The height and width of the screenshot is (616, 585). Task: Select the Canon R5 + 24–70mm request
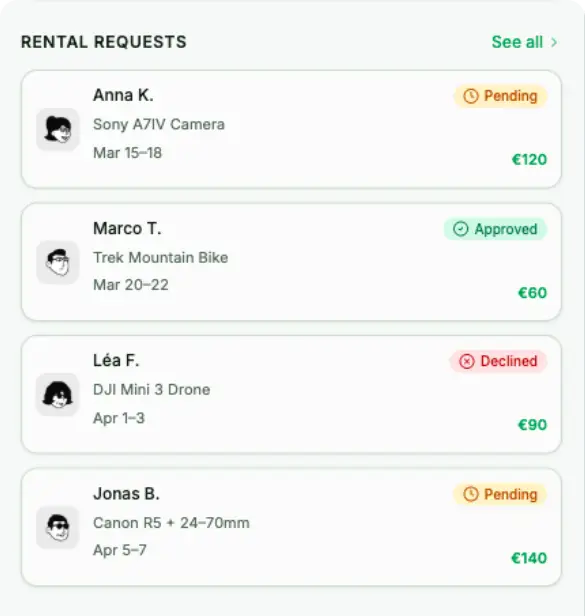point(291,528)
